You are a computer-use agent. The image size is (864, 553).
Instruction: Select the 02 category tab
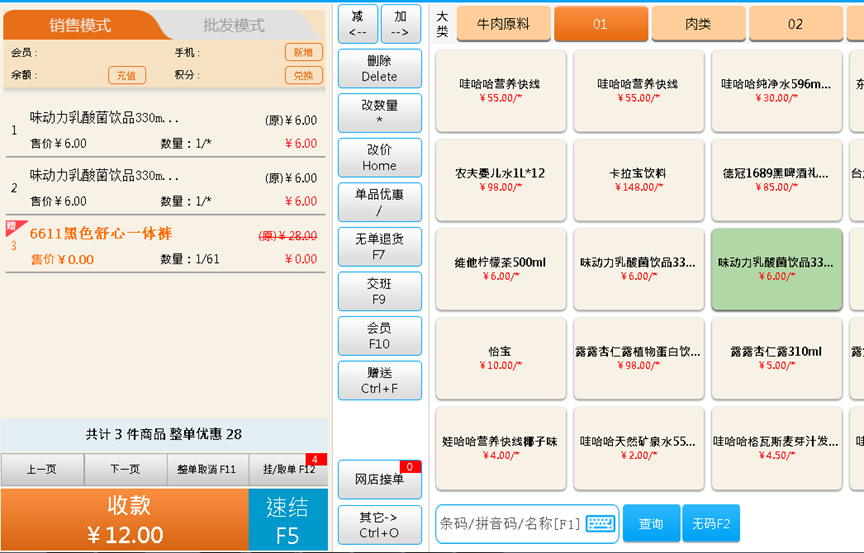pos(795,24)
